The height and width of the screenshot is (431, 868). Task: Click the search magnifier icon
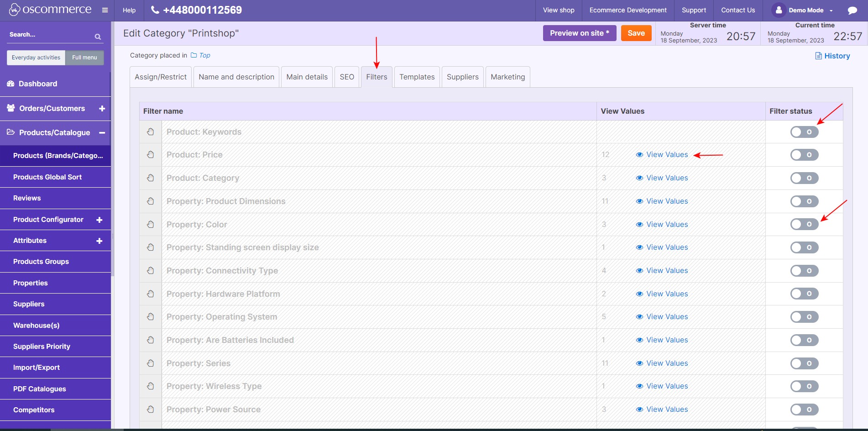coord(98,37)
